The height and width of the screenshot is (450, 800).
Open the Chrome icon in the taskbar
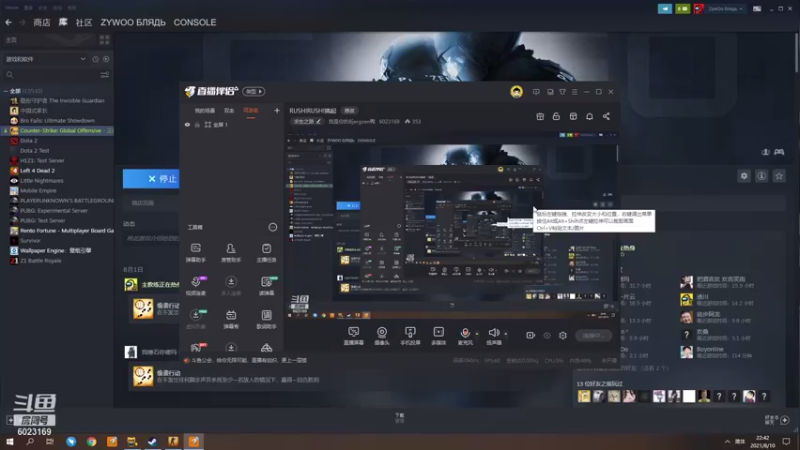[x=91, y=441]
